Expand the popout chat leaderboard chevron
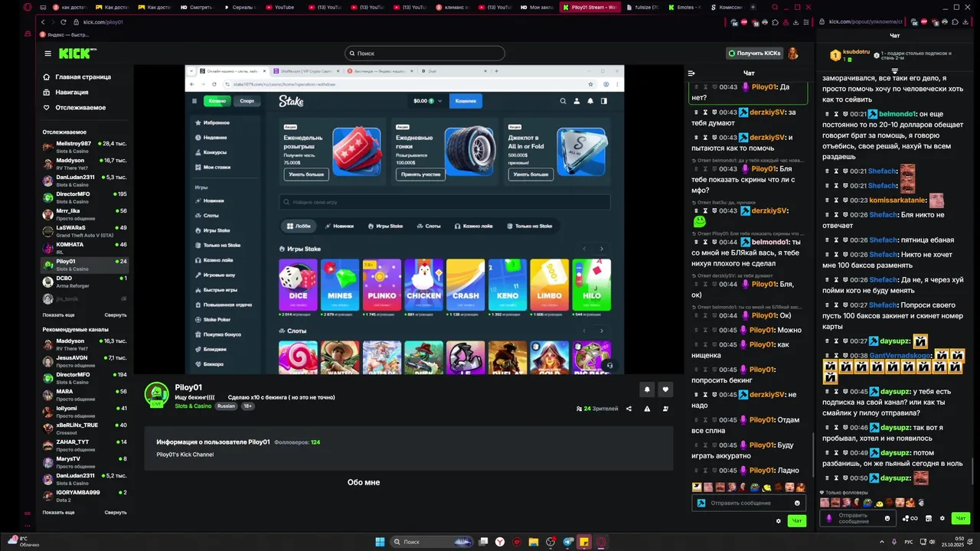The image size is (980, 551). (894, 71)
